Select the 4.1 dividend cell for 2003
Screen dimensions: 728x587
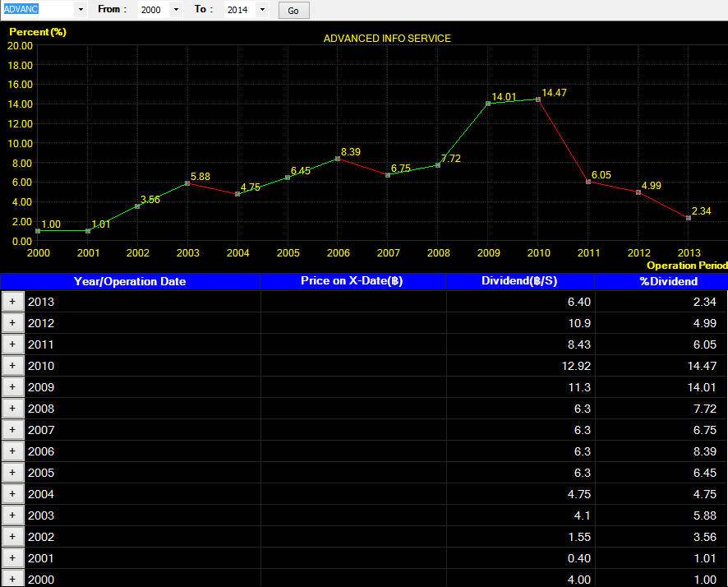coord(520,515)
